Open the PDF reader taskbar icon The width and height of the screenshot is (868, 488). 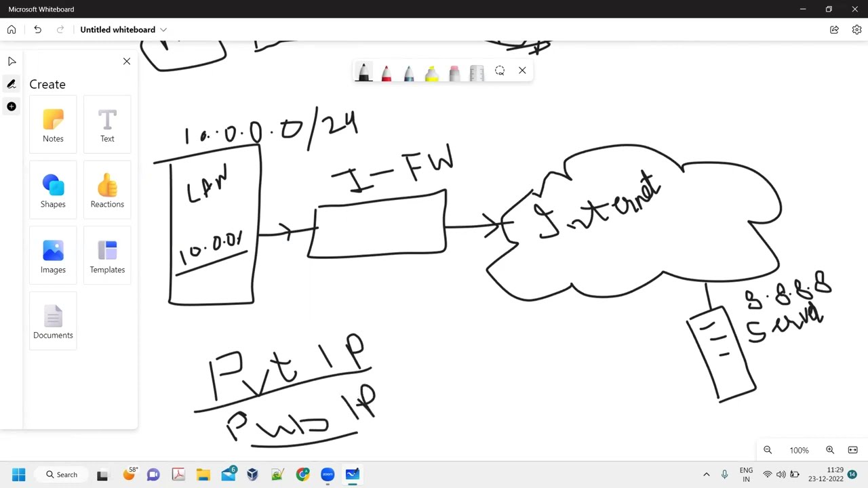[178, 474]
